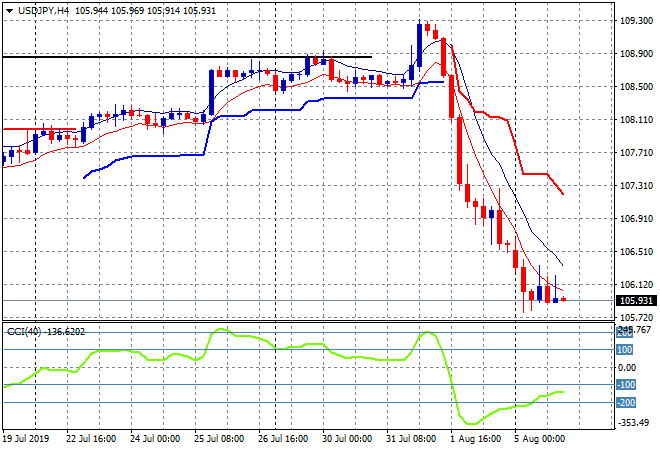
Task: Select the black horizontal resistance line near 108.900
Action: click(x=187, y=56)
